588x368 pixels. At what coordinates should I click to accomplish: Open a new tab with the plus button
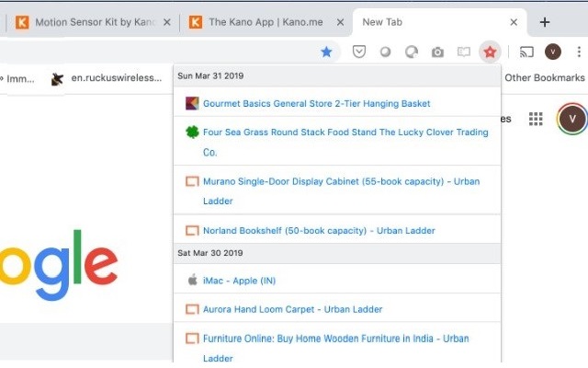point(545,22)
